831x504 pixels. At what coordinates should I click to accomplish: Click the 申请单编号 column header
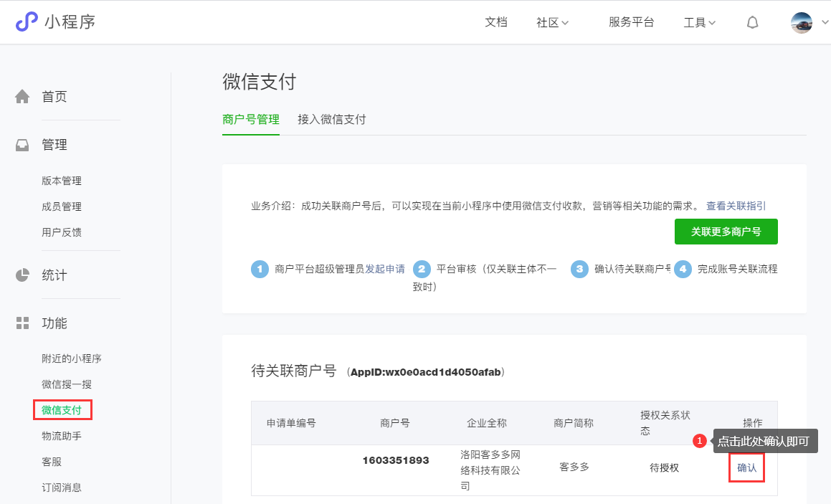click(291, 423)
